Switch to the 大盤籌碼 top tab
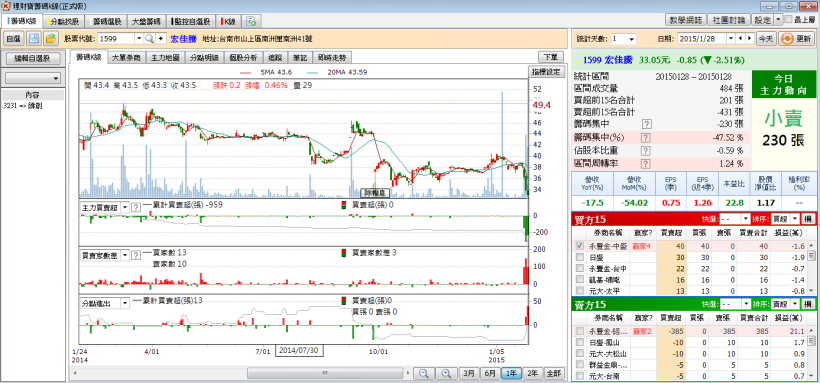The width and height of the screenshot is (820, 383). (x=146, y=22)
